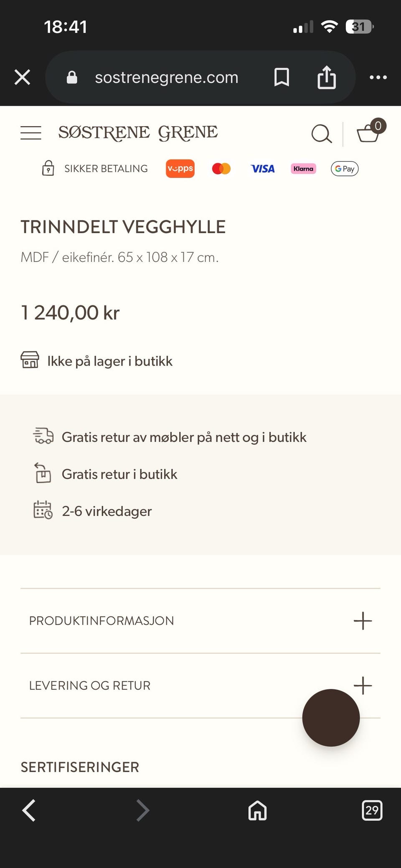Tap the Vipps payment logo
This screenshot has width=401, height=868.
coord(180,168)
